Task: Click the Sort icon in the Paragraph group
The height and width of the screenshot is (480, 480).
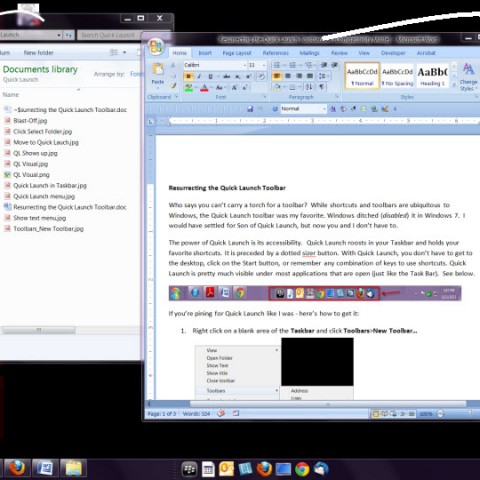Action: pos(309,87)
